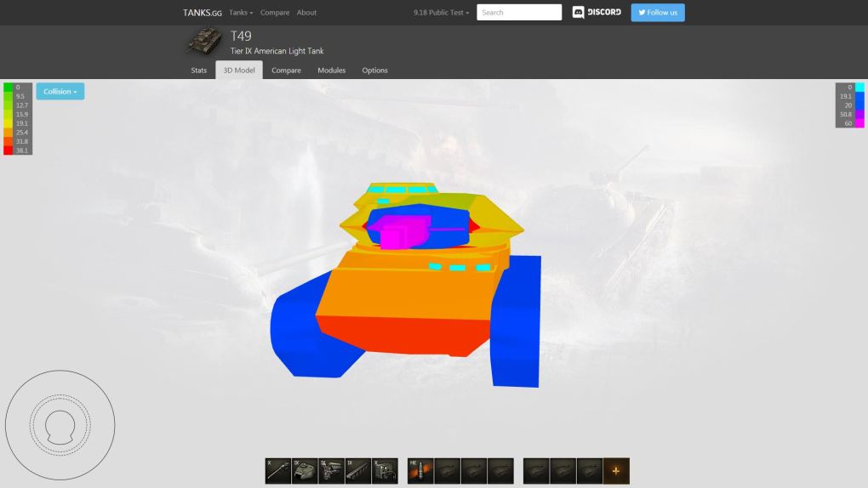This screenshot has width=868, height=488.
Task: Select the turret module icon
Action: (305, 470)
